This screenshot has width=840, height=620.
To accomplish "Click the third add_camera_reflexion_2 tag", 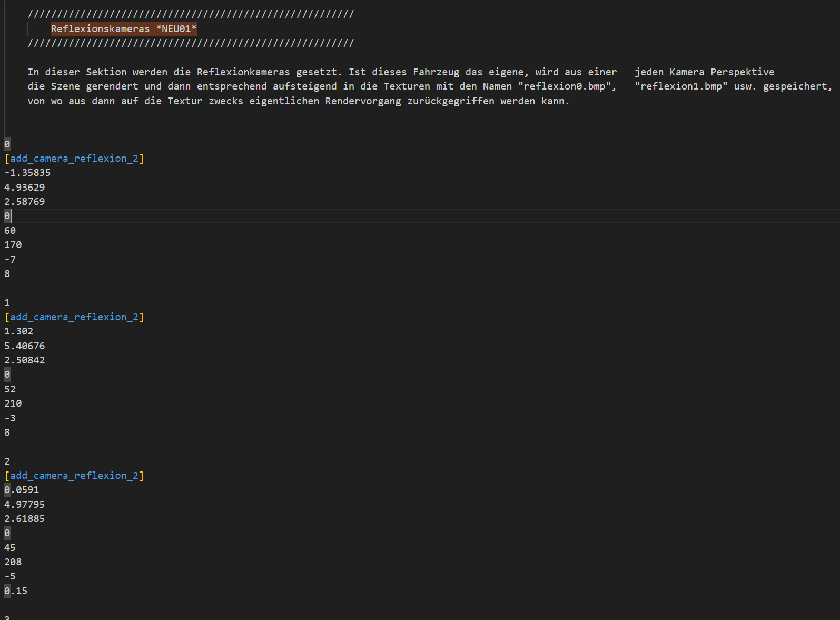I will [74, 476].
